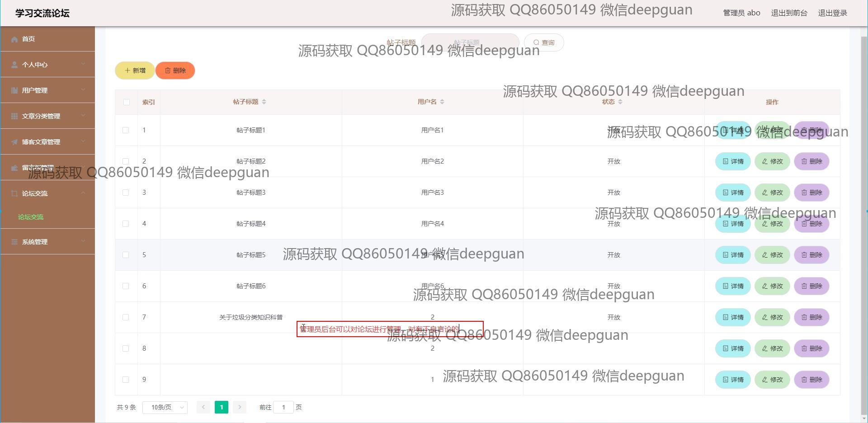The image size is (868, 423).
Task: Edit row 帖子标题3 with 修改
Action: tap(772, 193)
